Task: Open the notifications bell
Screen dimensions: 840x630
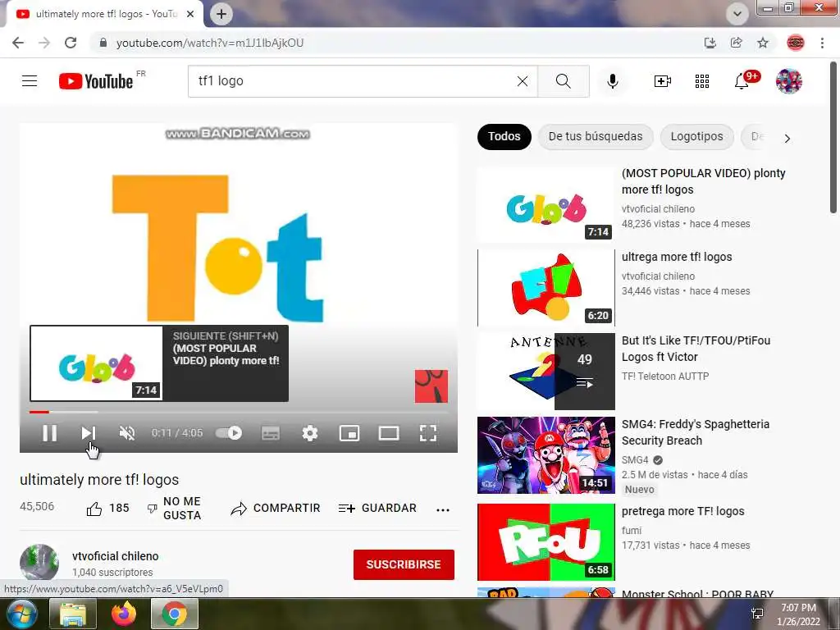Action: point(742,81)
